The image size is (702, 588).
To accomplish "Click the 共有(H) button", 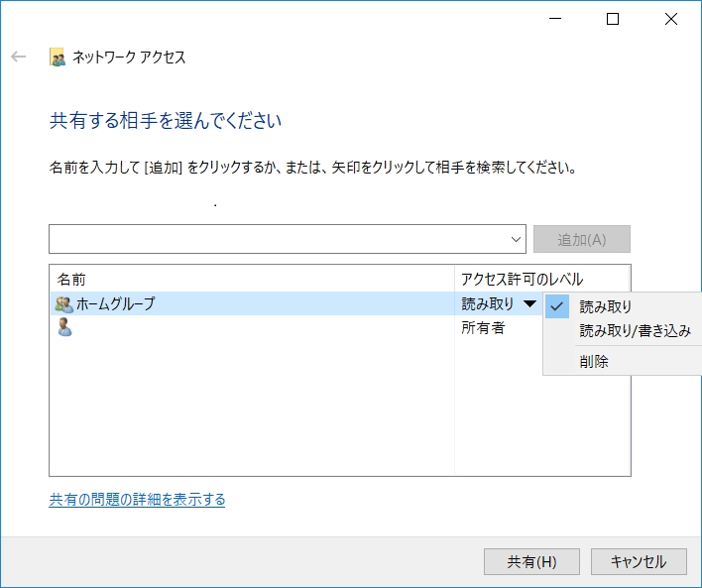I will tap(531, 561).
